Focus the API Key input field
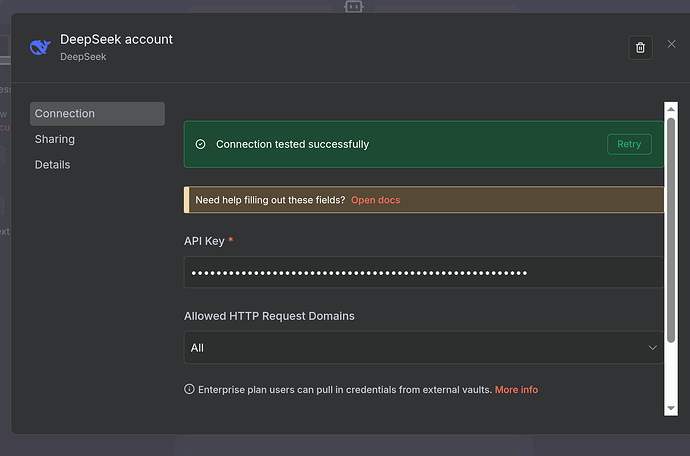 (423, 272)
